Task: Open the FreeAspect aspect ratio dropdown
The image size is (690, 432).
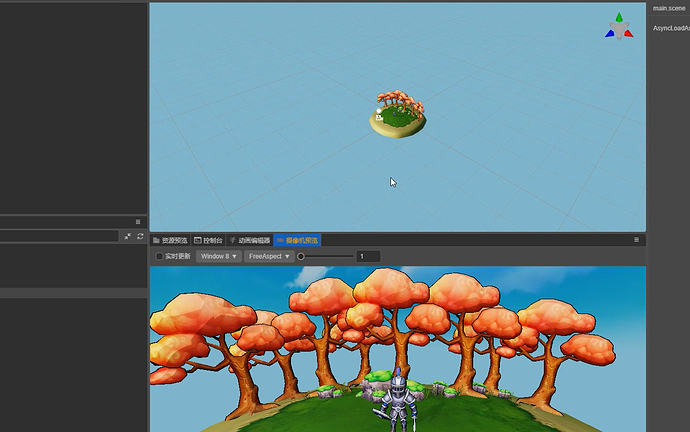Action: [x=269, y=256]
